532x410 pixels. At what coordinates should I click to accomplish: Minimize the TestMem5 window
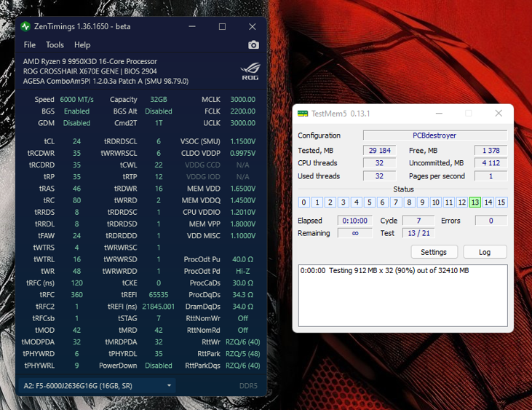click(438, 114)
